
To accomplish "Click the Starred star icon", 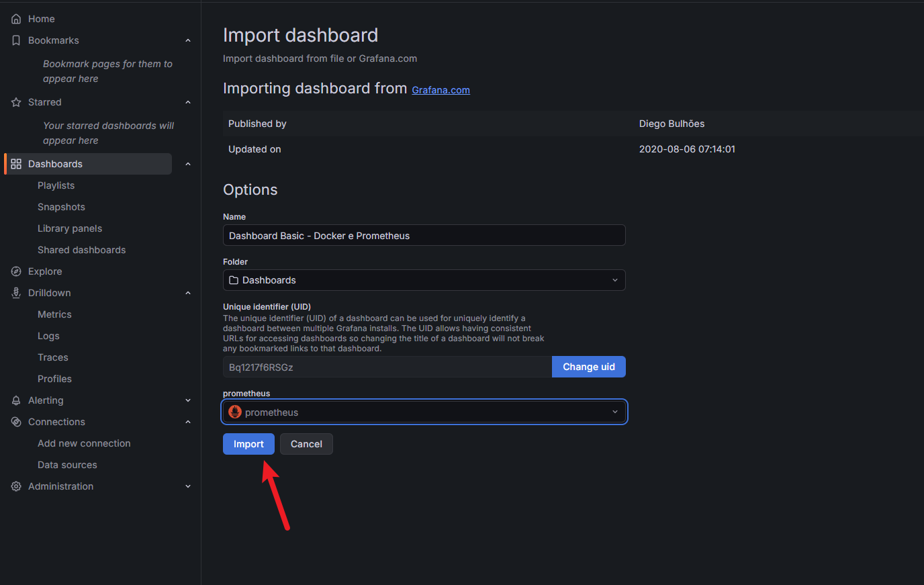I will [16, 102].
